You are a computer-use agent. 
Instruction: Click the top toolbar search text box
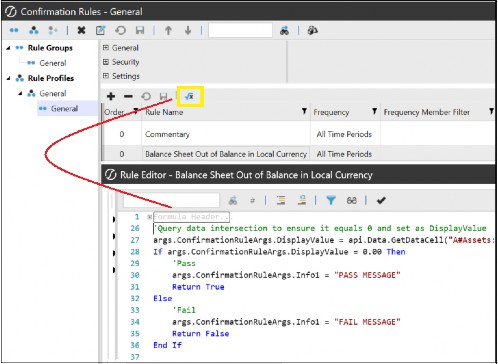coord(240,31)
